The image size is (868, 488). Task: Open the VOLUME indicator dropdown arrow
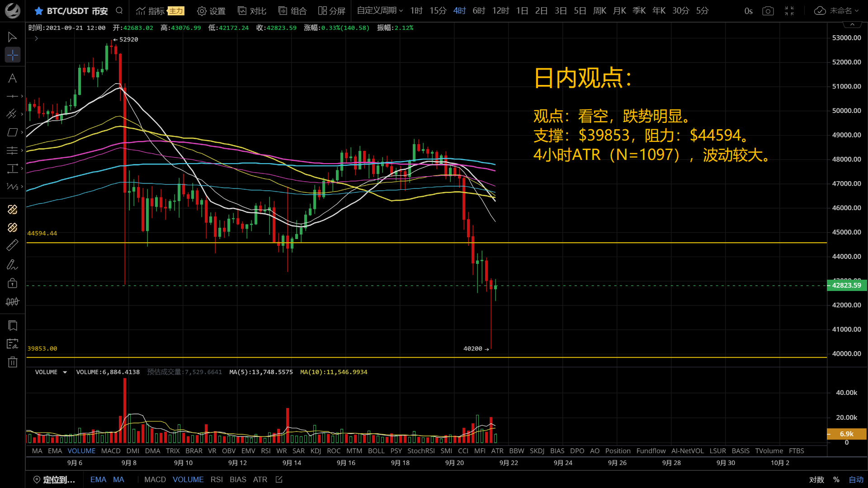tap(65, 372)
